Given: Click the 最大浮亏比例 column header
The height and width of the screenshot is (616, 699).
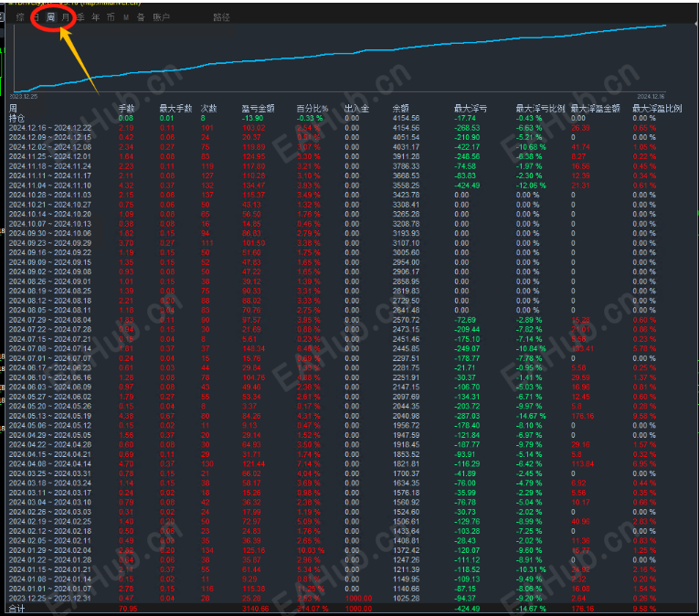Looking at the screenshot, I should [x=540, y=109].
